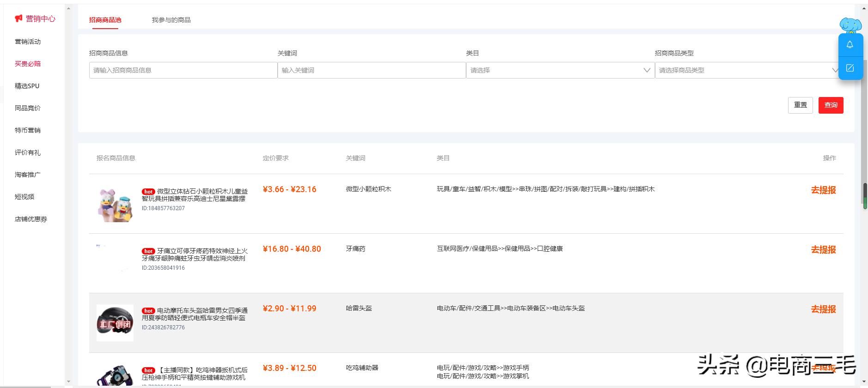Click keyword 哈雷头盔

[359, 308]
